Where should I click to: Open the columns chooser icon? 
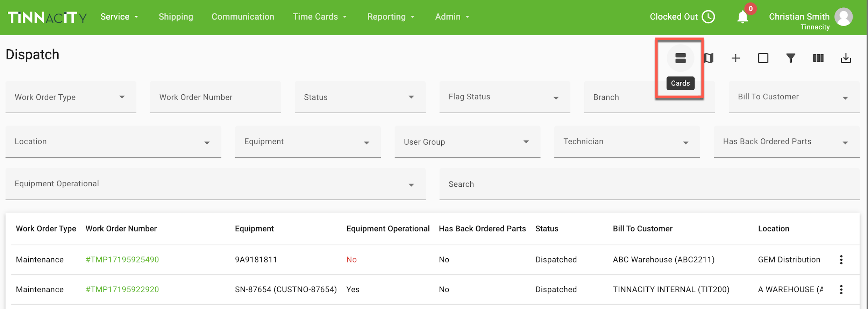pyautogui.click(x=818, y=58)
